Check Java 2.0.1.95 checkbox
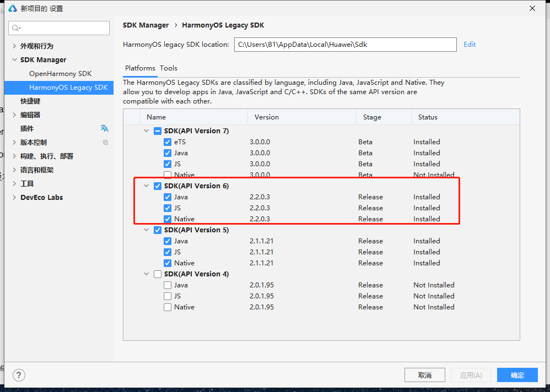Viewport: 550px width, 392px height. (168, 285)
